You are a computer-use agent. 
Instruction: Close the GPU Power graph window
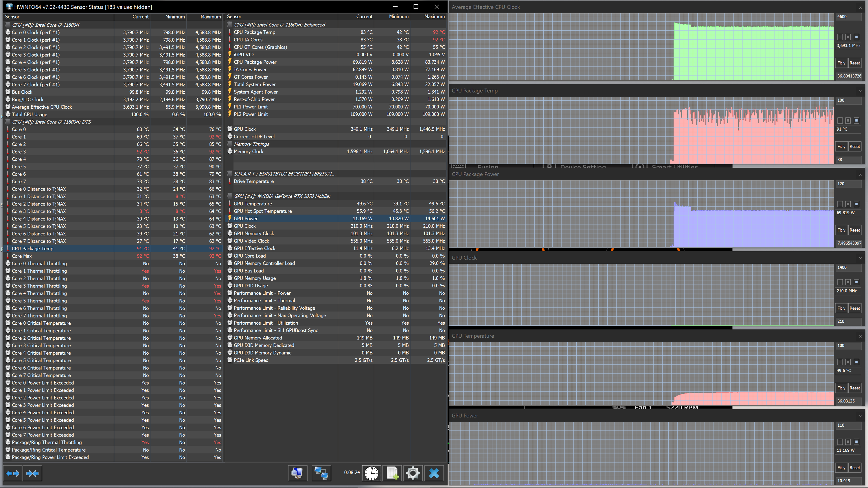[x=860, y=416]
